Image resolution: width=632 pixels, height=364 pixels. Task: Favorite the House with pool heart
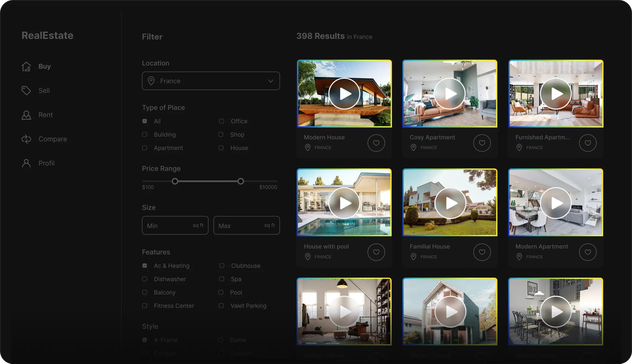pos(376,252)
